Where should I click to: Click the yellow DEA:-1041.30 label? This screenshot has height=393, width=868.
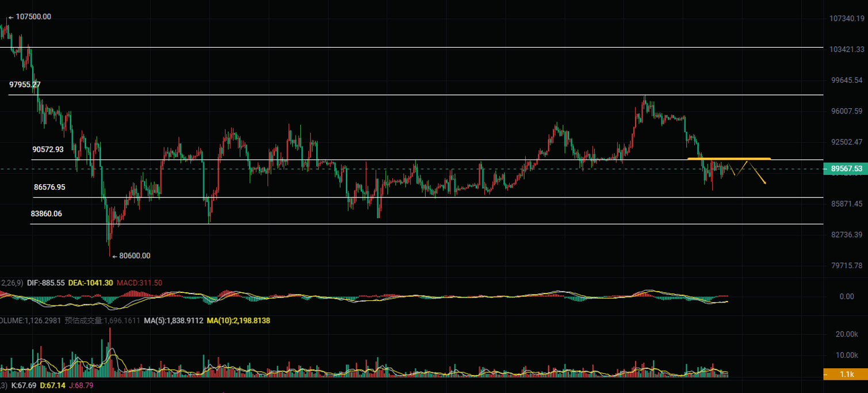[x=90, y=283]
